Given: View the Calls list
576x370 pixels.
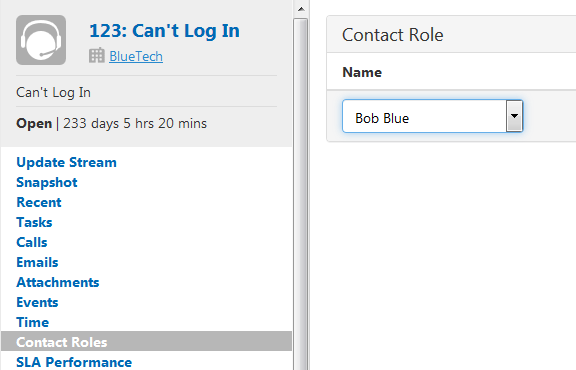Looking at the screenshot, I should (x=32, y=242).
